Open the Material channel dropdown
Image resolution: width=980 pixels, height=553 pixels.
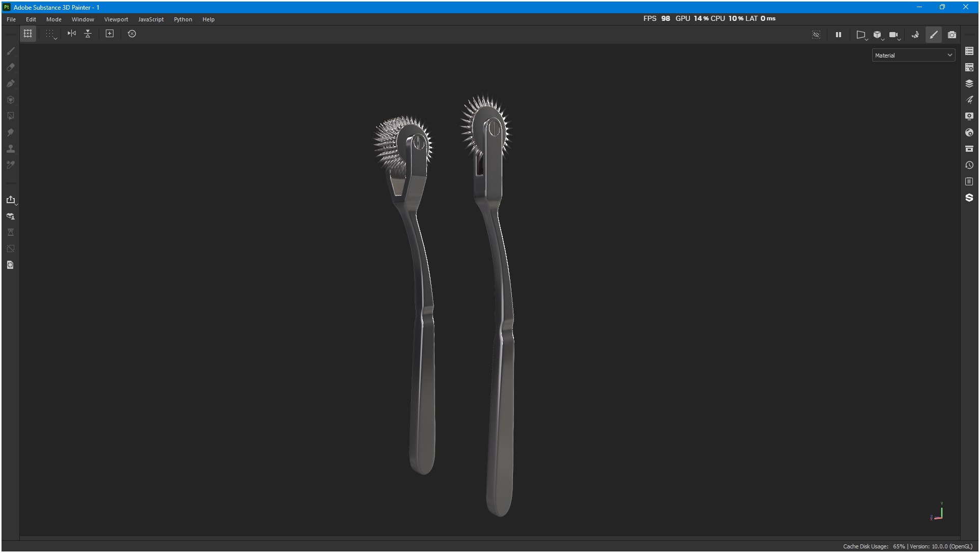click(913, 56)
